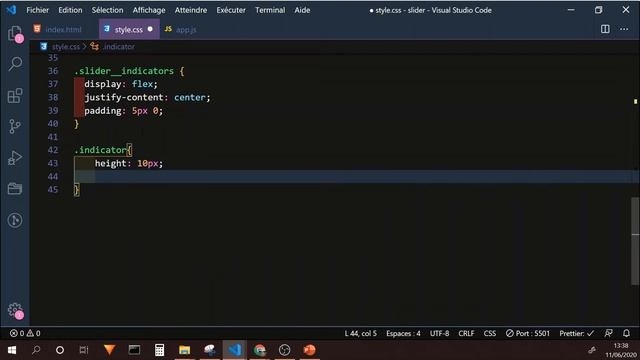This screenshot has height=360, width=640.
Task: Open the Terminal menu
Action: (x=270, y=10)
